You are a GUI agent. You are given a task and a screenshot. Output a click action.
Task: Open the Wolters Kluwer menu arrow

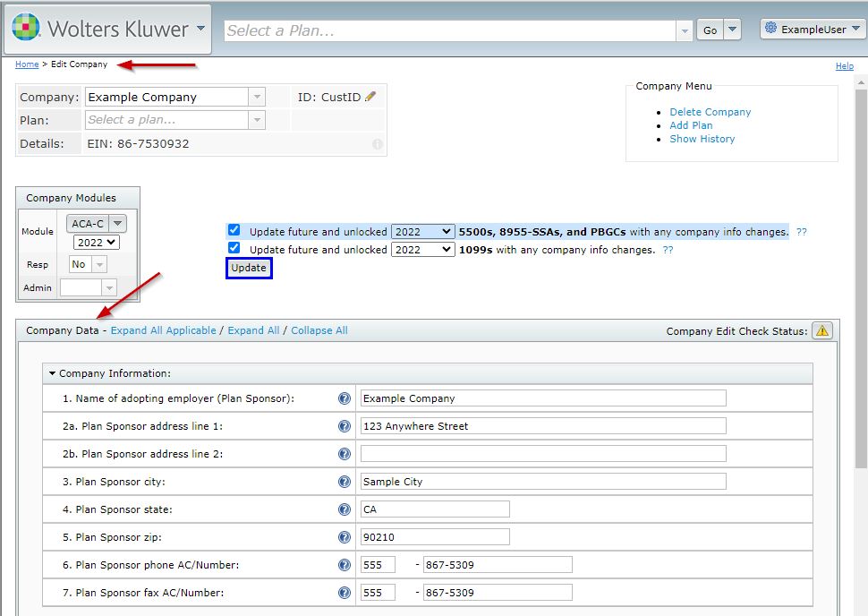click(201, 29)
